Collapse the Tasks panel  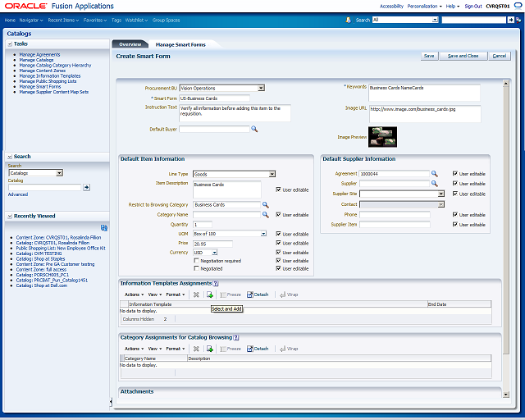pos(10,43)
